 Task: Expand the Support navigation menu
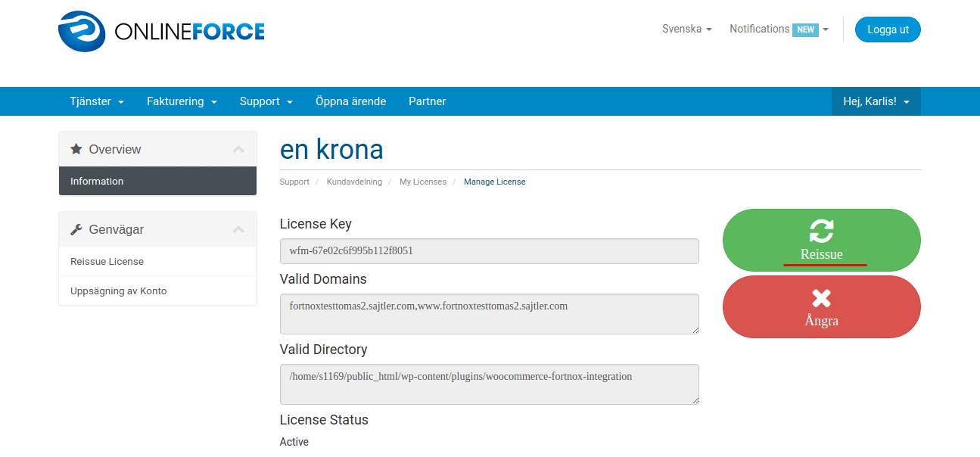[266, 101]
